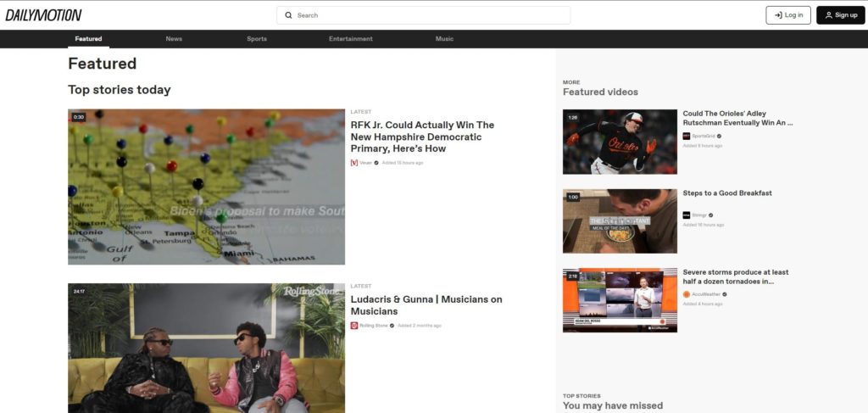Screen dimensions: 868x413
Task: Open Ludacris & Gunna Musicians on Musicians title
Action: tap(426, 305)
